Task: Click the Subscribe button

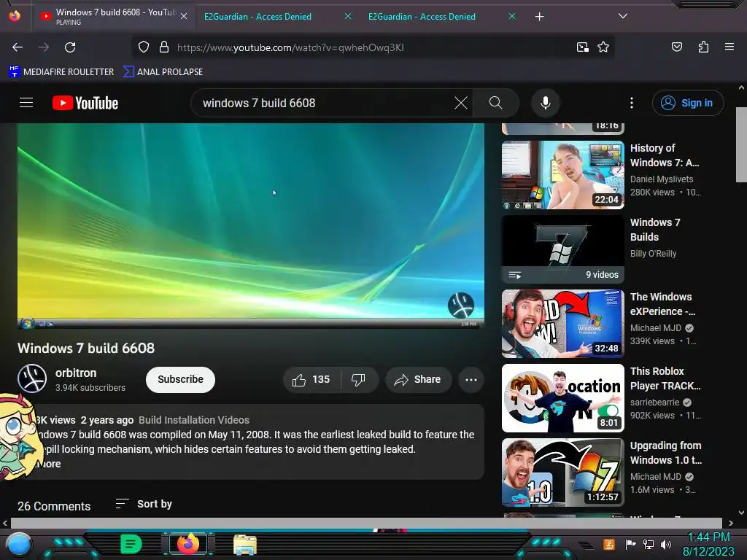Action: (x=181, y=379)
